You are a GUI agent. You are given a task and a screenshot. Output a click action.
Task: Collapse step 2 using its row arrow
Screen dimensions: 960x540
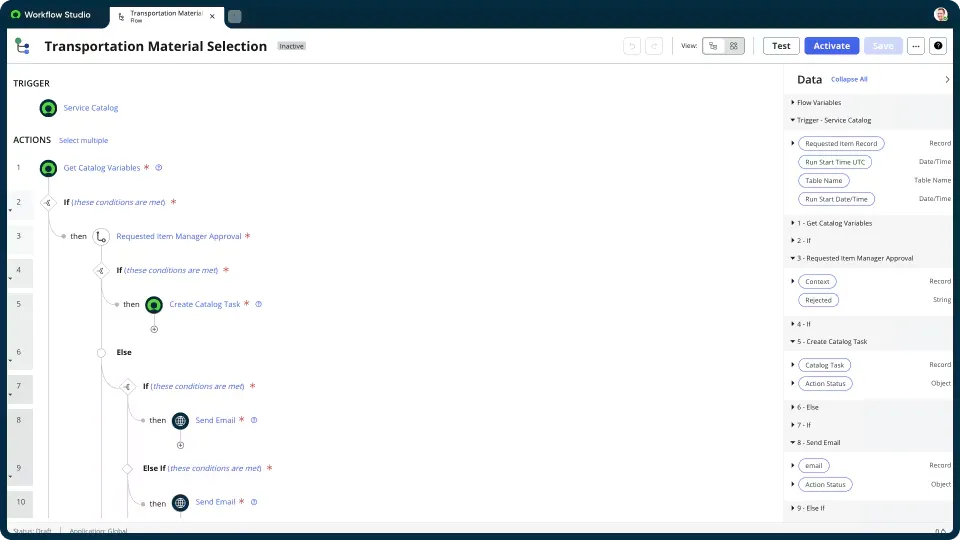(x=10, y=211)
